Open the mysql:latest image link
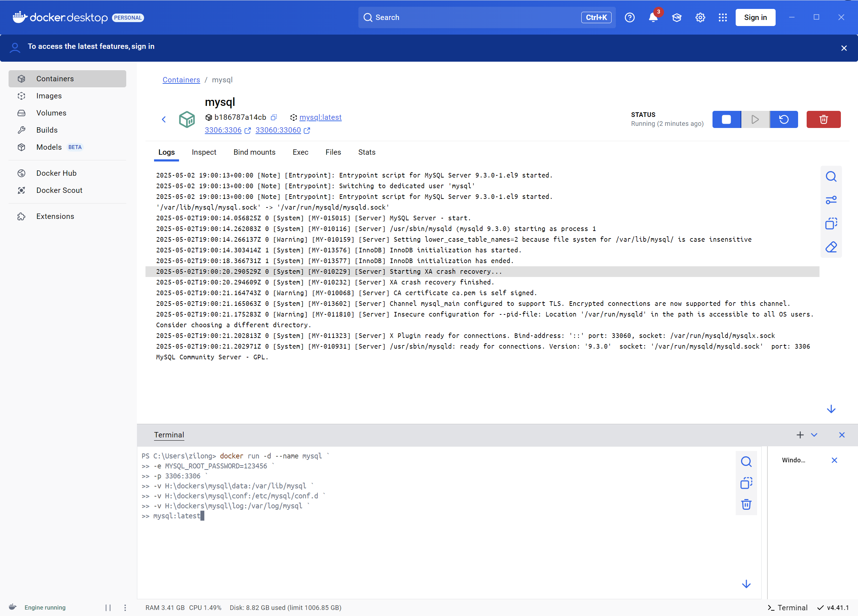Screen dimensions: 858x616 [x=320, y=117]
